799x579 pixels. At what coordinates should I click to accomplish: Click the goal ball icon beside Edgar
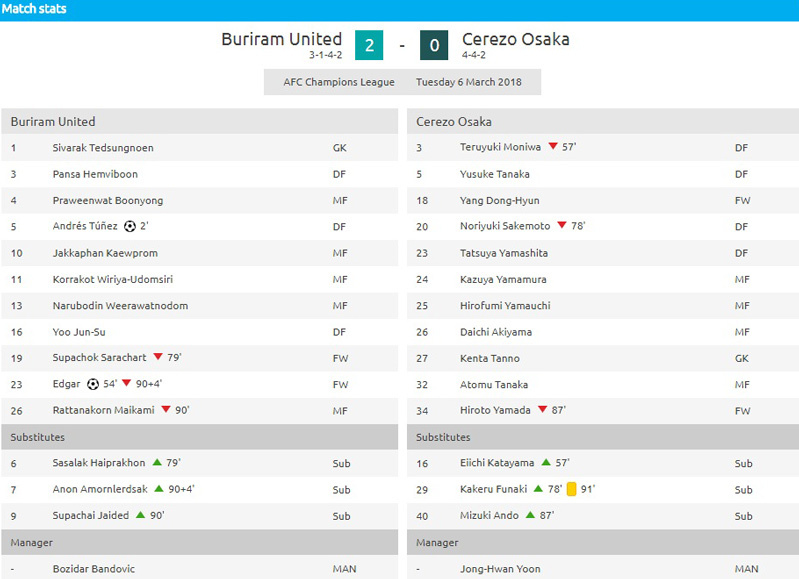tap(93, 384)
